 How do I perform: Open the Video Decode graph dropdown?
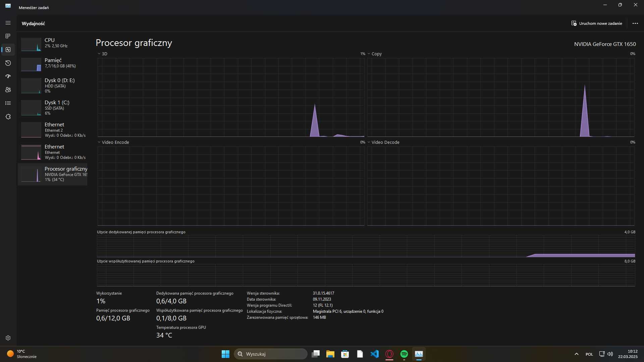pos(369,142)
